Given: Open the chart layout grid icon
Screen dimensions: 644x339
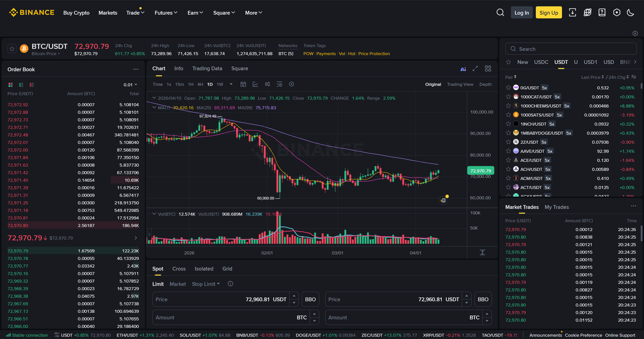Looking at the screenshot, I should (x=488, y=69).
